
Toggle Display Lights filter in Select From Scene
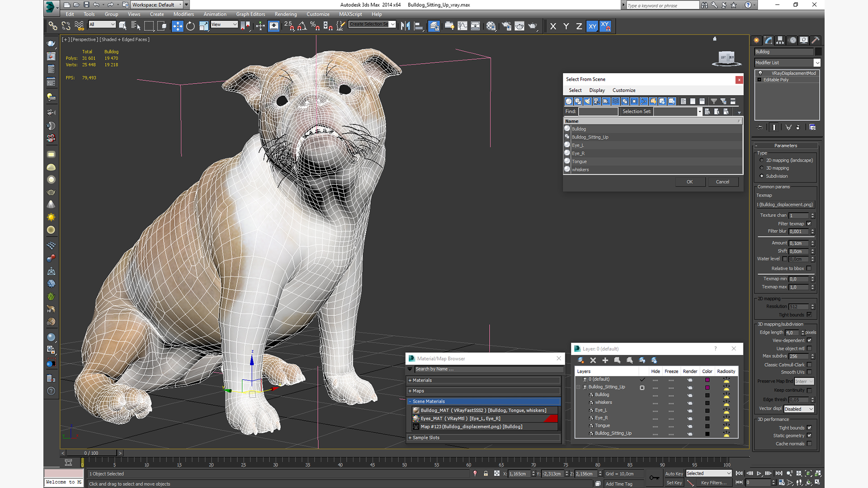point(587,101)
